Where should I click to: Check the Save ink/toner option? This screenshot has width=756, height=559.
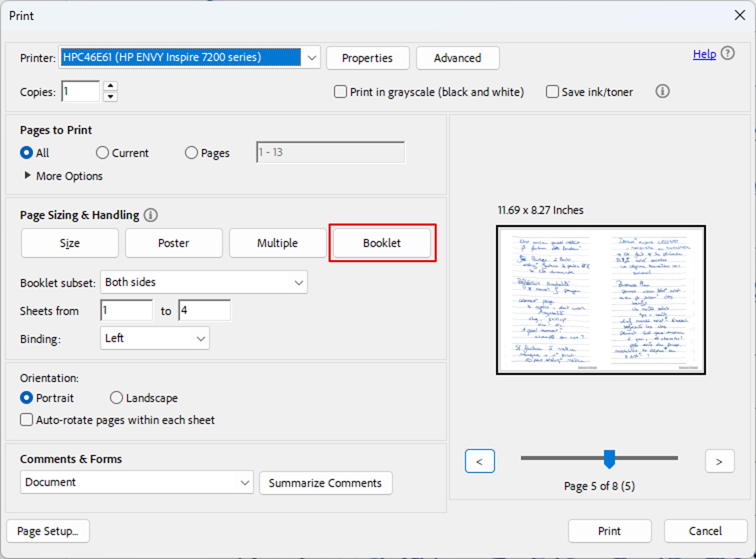pos(552,92)
